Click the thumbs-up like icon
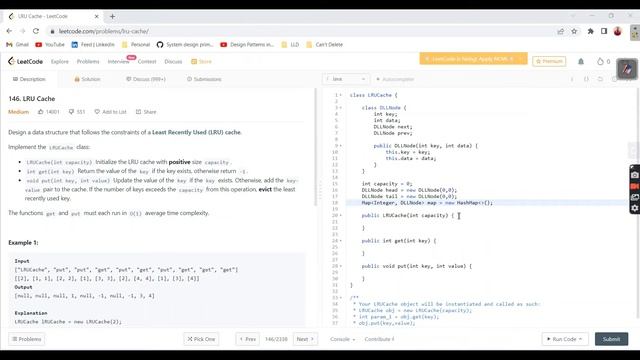 pyautogui.click(x=40, y=111)
